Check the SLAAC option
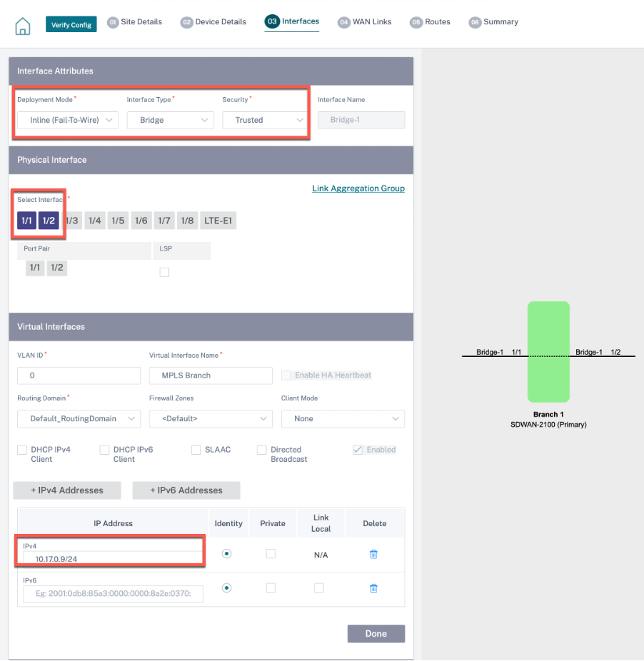644x661 pixels. click(196, 450)
